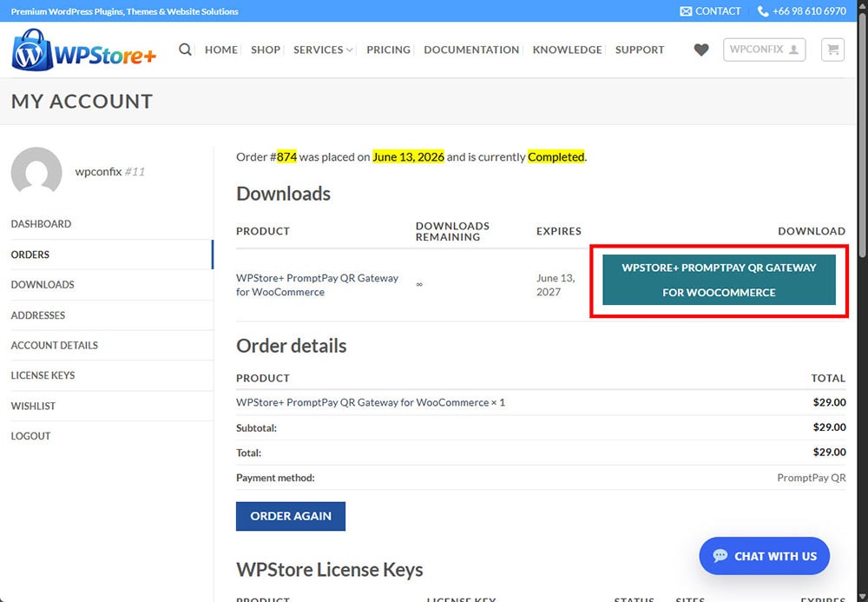Click the phone icon in top bar

point(763,11)
